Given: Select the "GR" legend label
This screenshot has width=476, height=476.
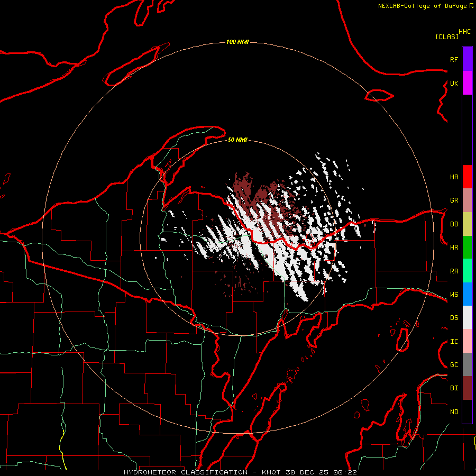Looking at the screenshot, I should pyautogui.click(x=454, y=200).
